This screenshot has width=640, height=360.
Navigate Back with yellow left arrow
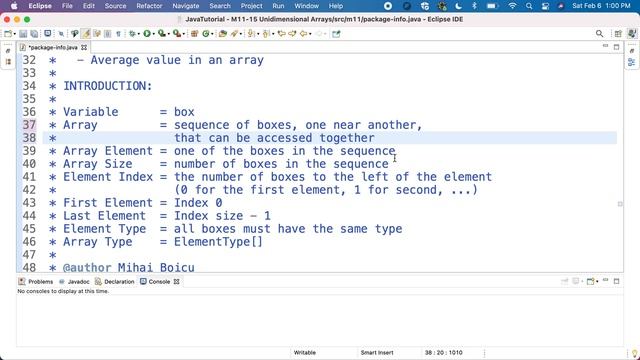pos(303,34)
